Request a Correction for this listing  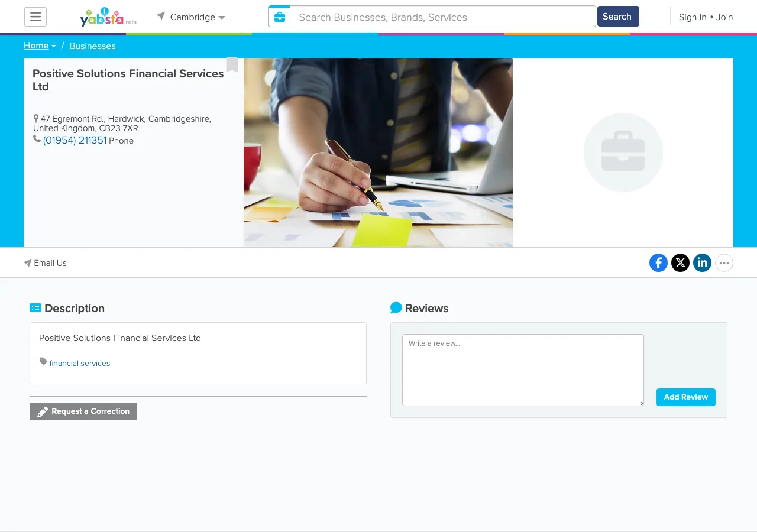click(83, 411)
